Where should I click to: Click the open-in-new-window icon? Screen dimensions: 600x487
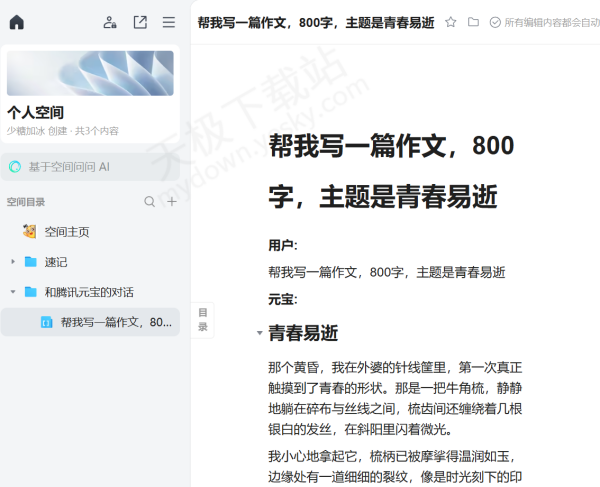coord(140,22)
